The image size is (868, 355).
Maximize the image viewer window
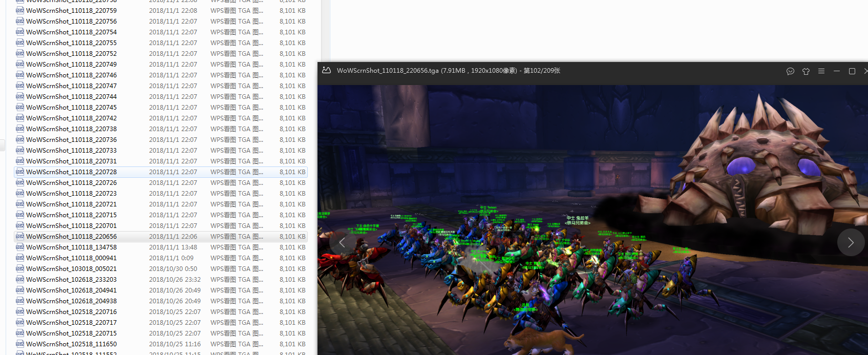852,71
